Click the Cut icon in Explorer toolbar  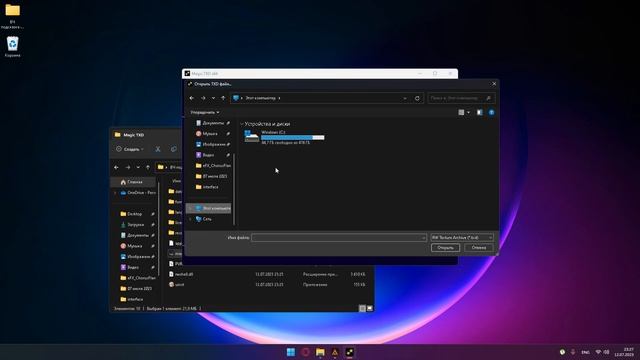[158, 149]
